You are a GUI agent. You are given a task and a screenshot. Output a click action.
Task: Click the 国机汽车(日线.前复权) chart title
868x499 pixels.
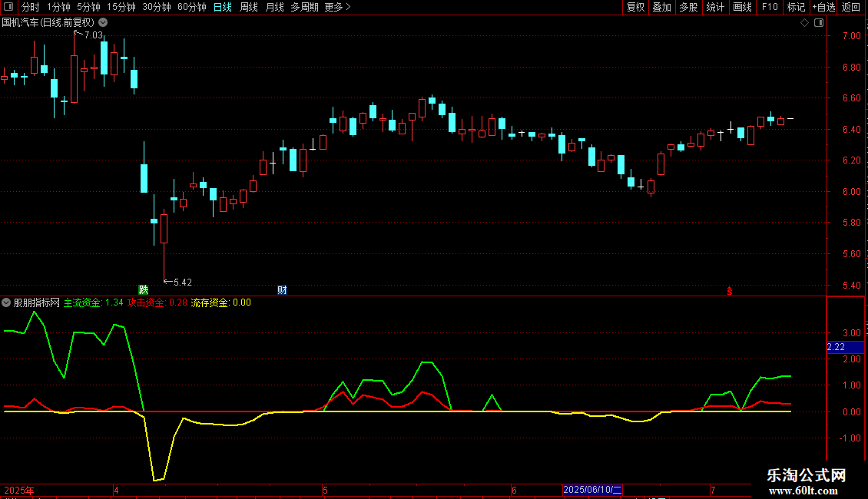click(x=48, y=23)
